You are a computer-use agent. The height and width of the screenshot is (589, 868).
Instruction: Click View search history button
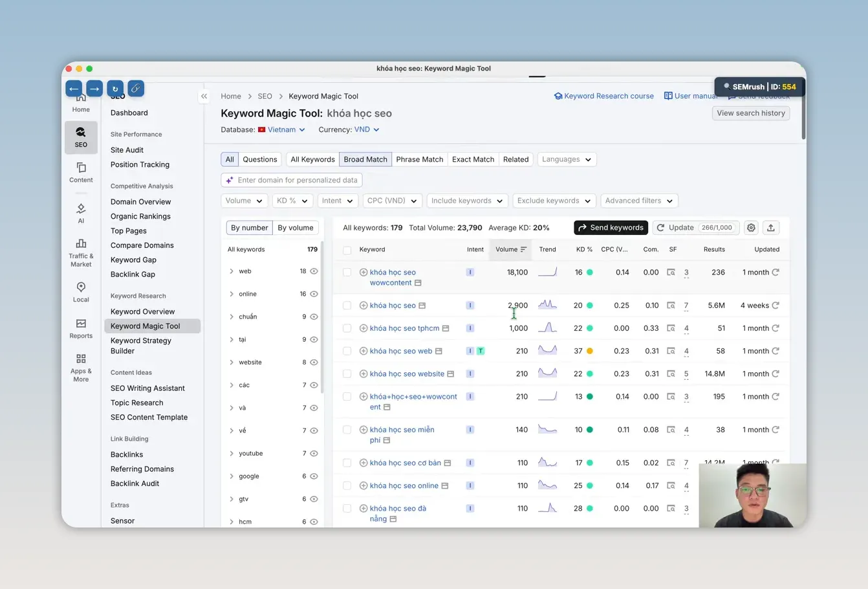coord(751,113)
